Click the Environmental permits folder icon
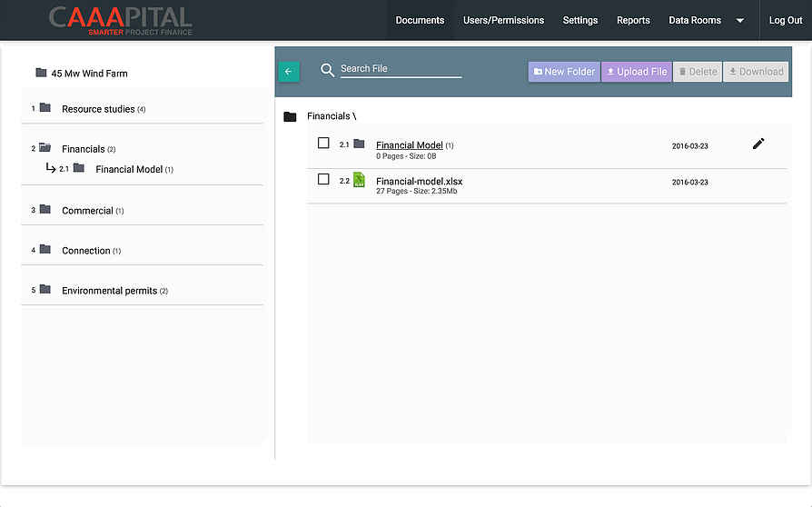 45,289
